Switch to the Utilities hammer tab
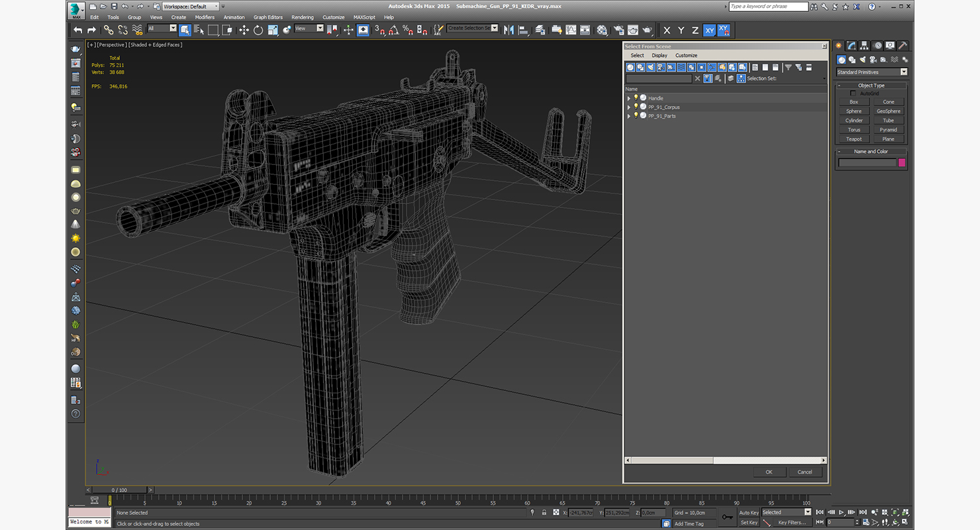 (903, 46)
